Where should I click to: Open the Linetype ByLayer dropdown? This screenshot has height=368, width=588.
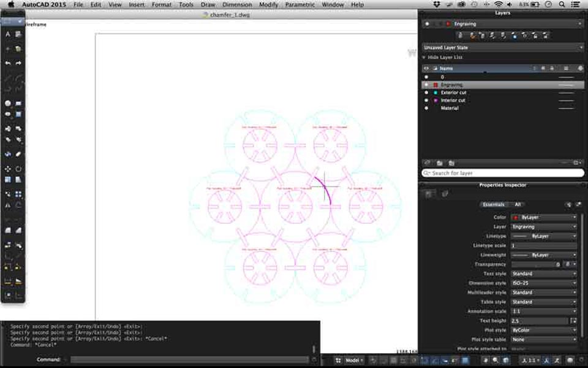544,236
